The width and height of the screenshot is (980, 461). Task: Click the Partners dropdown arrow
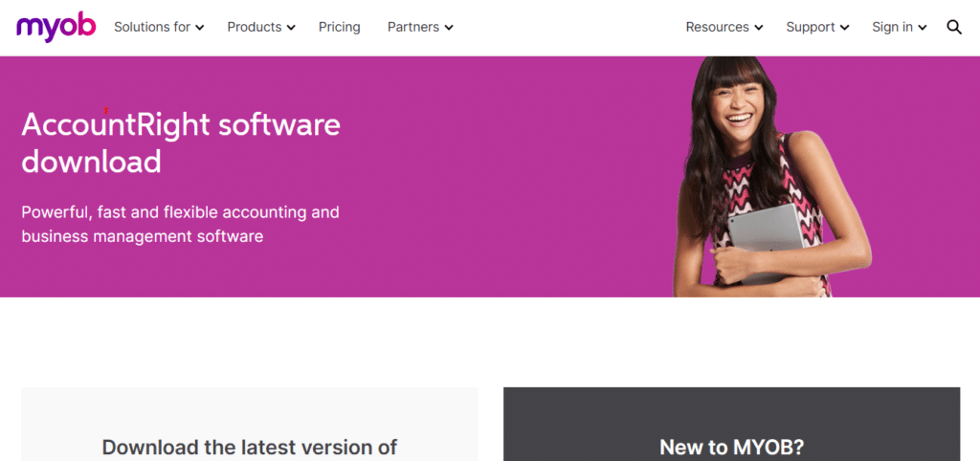click(x=449, y=28)
